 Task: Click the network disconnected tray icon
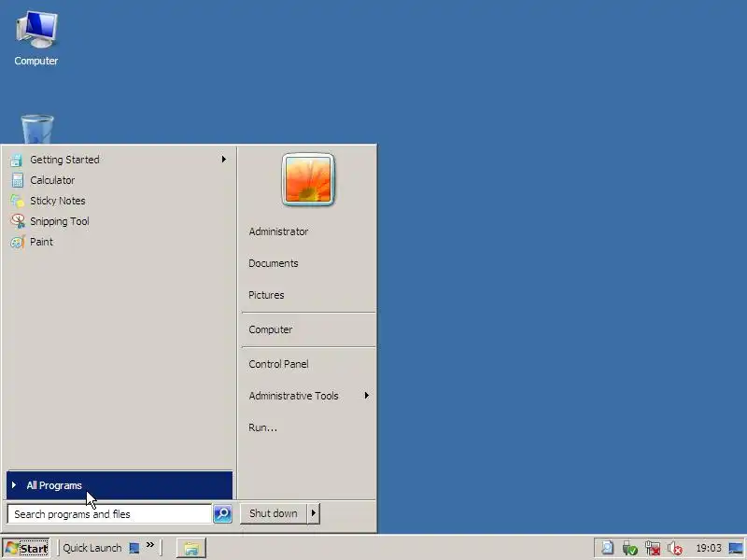tap(652, 549)
